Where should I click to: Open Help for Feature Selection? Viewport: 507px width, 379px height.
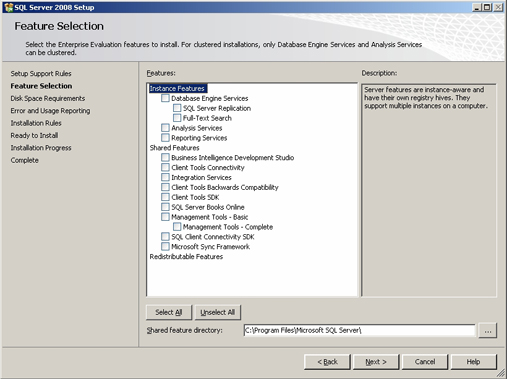473,362
